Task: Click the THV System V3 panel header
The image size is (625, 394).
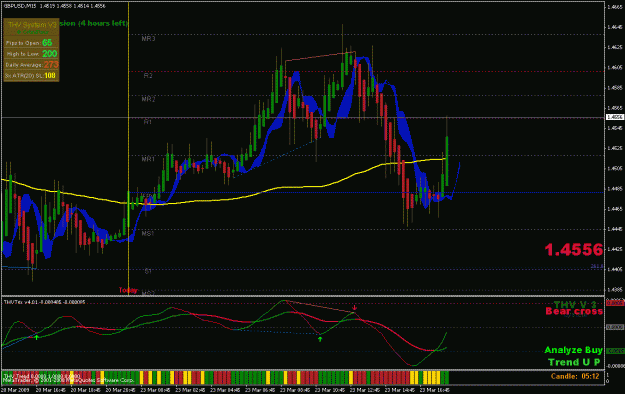Action: [x=31, y=25]
